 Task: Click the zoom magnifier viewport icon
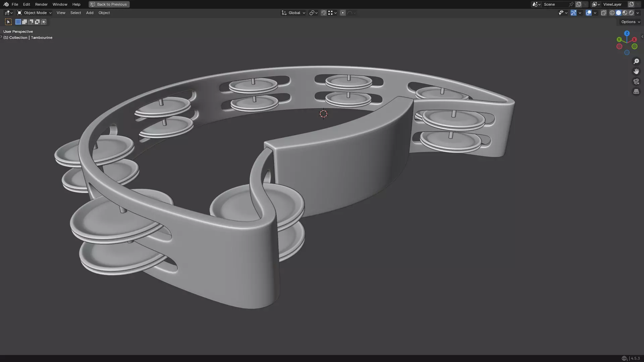[636, 61]
